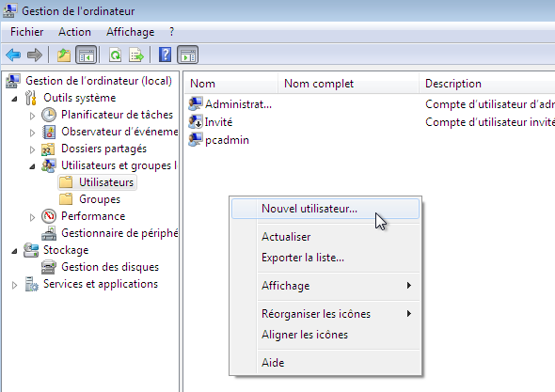Image resolution: width=555 pixels, height=392 pixels.
Task: Click the Up one level folder icon
Action: (64, 55)
